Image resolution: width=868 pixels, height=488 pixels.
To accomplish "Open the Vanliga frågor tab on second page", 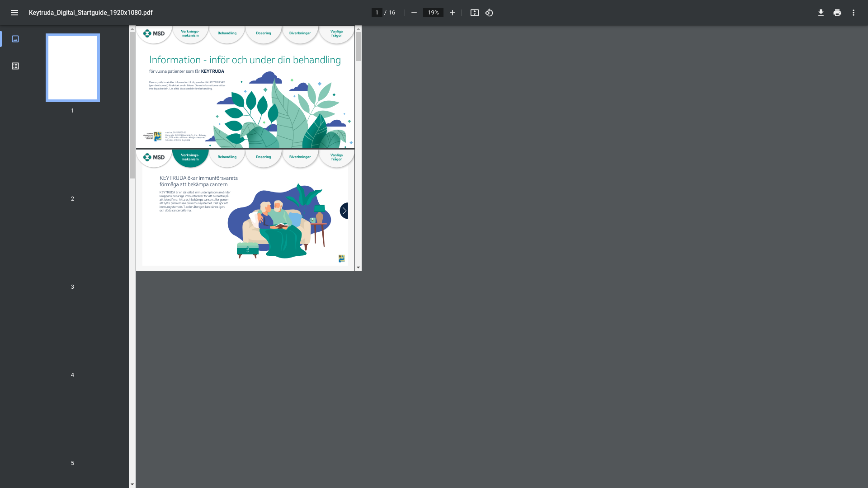I will tap(336, 157).
